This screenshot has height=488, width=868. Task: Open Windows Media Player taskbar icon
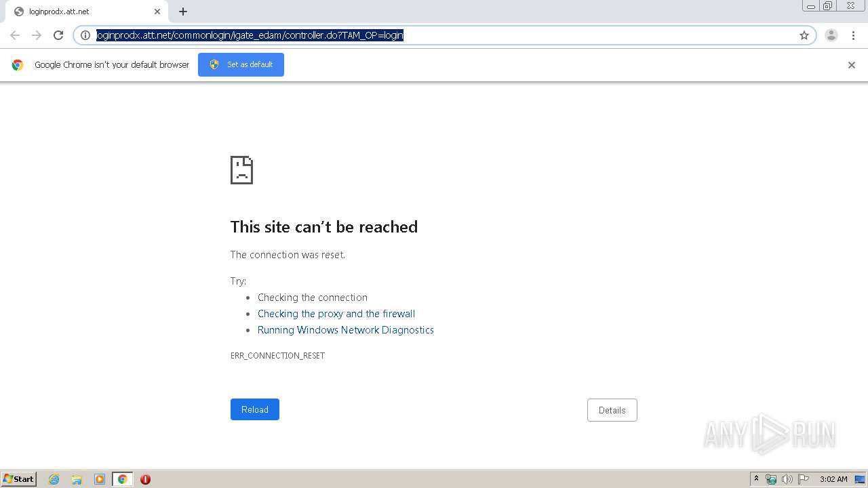click(100, 479)
